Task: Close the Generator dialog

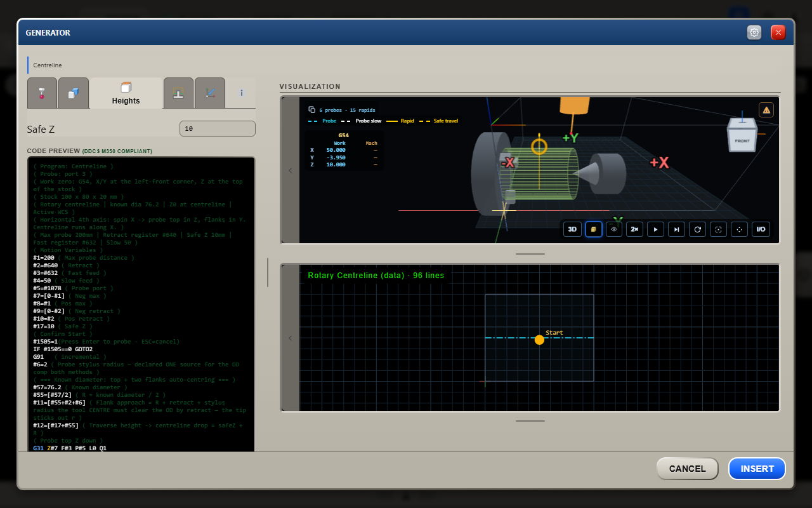Action: tap(778, 32)
